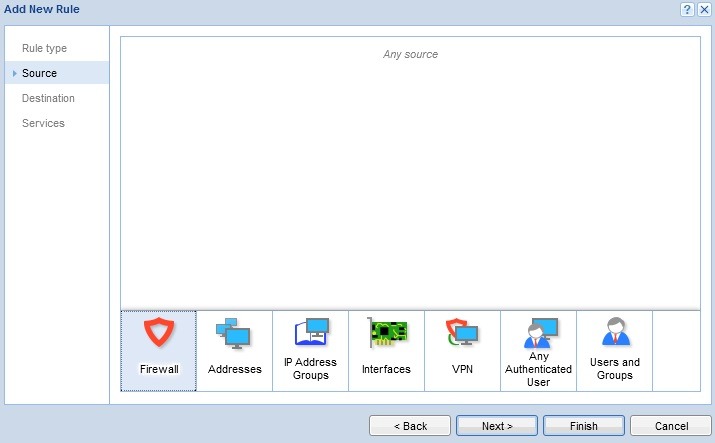Pick the IP Address Groups icon

coord(310,350)
